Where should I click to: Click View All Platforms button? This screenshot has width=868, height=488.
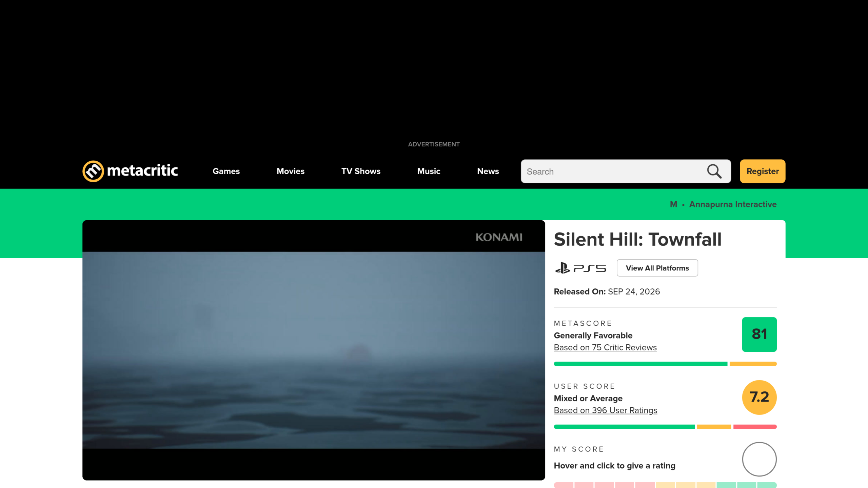point(657,268)
